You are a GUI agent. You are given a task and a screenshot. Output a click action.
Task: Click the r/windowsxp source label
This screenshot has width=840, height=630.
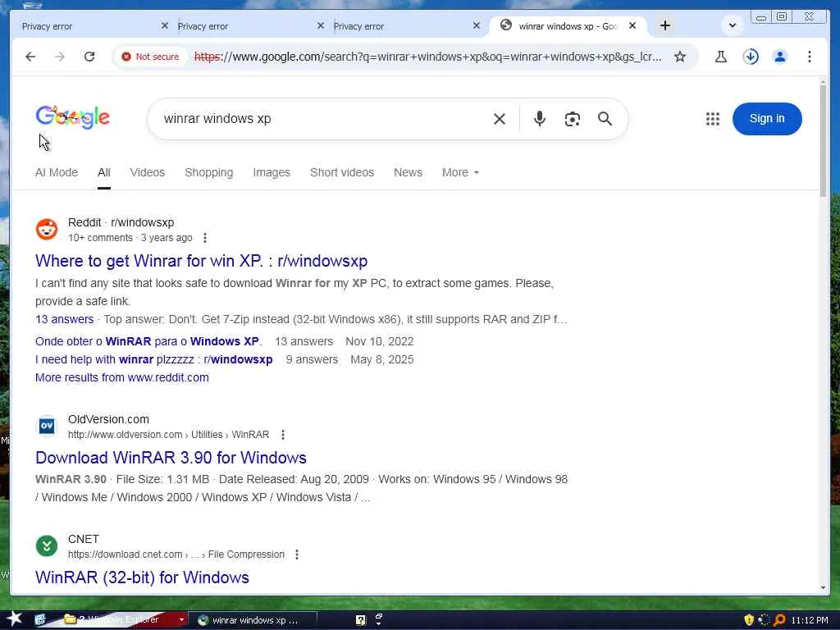(x=142, y=222)
